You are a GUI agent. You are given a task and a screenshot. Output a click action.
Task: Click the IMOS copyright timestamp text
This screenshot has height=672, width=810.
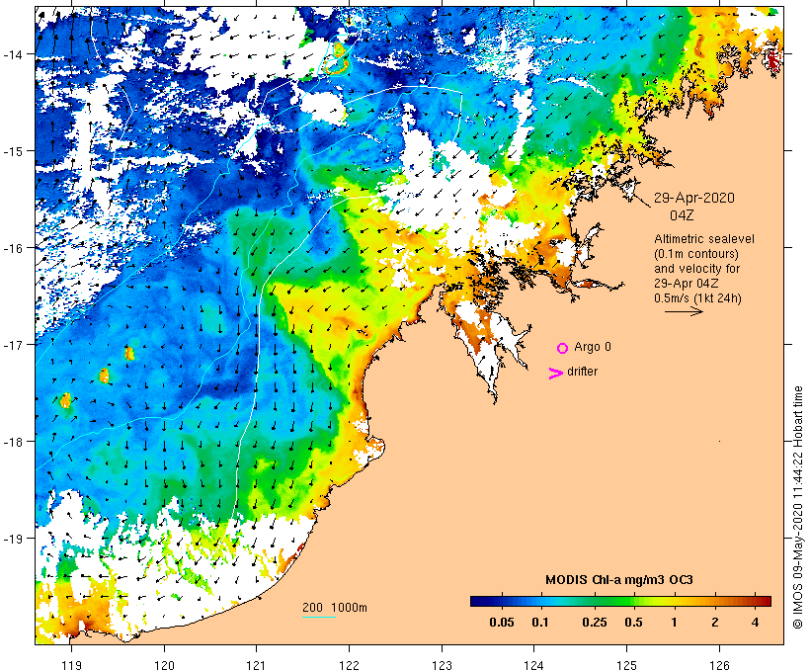(x=798, y=507)
